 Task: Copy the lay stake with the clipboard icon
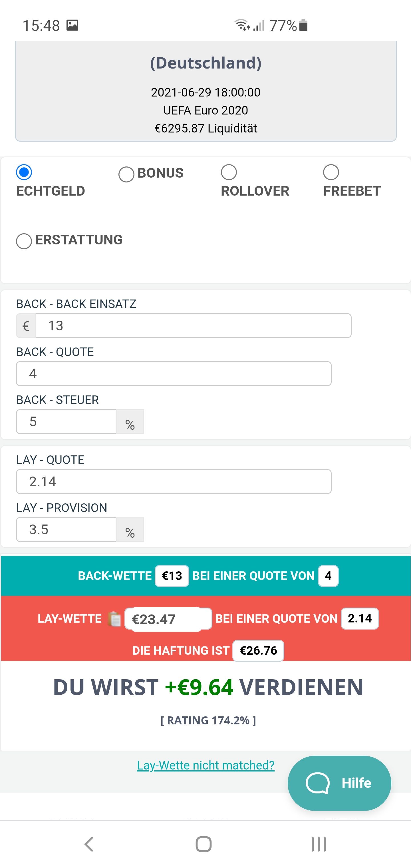(x=114, y=619)
